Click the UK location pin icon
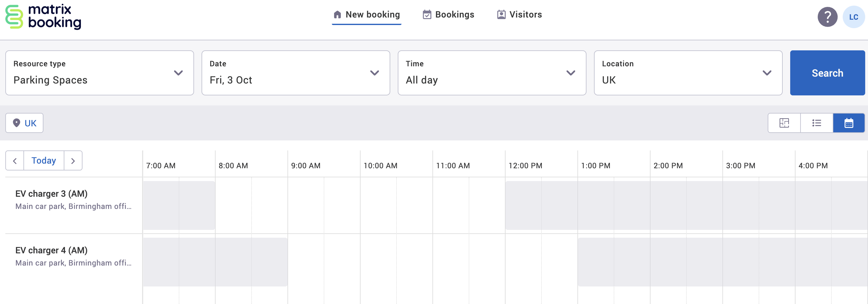Screen dimensions: 868x304 pyautogui.click(x=16, y=123)
